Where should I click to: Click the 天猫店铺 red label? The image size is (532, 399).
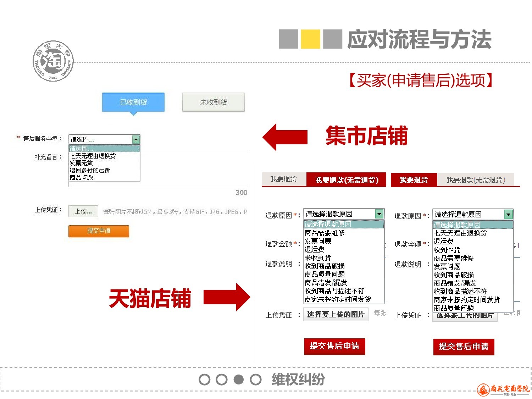150,298
